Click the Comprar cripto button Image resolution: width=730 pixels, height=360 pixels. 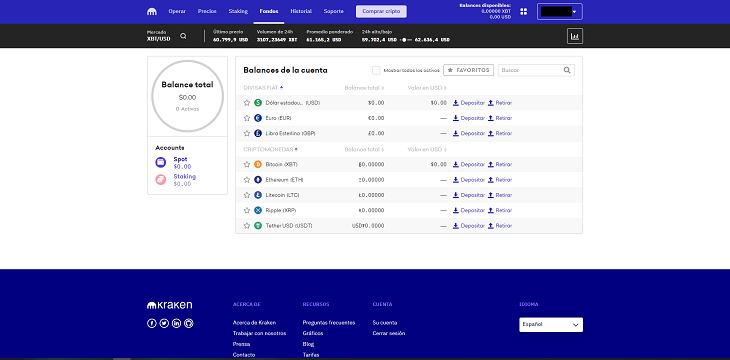point(381,12)
